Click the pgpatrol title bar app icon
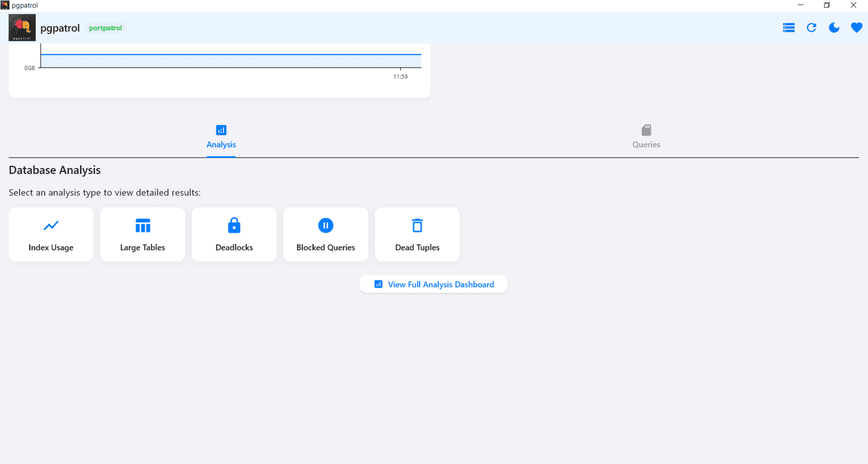The height and width of the screenshot is (464, 868). point(5,5)
